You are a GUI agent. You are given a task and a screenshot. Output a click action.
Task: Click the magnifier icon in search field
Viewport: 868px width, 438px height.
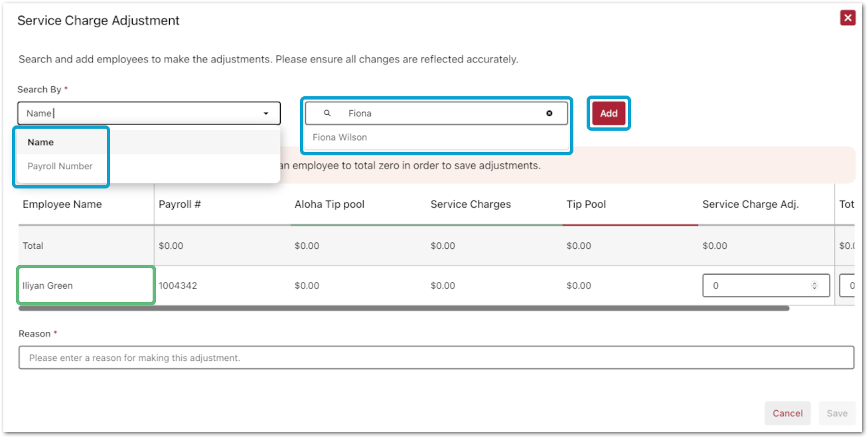coord(327,113)
